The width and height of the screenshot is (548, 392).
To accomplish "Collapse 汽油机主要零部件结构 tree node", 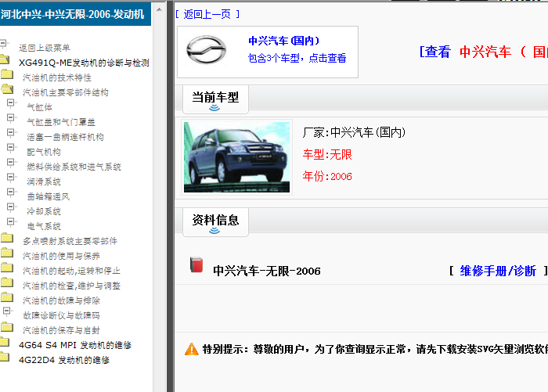I will click(x=66, y=92).
